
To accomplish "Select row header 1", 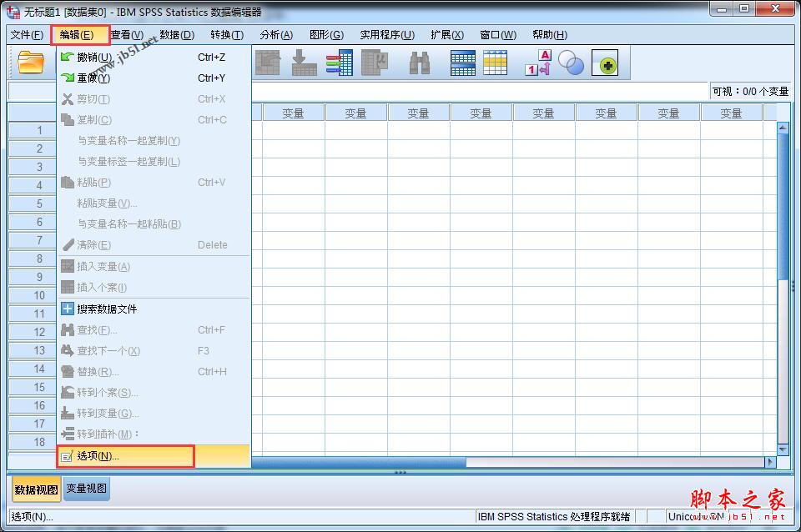I will tap(33, 130).
